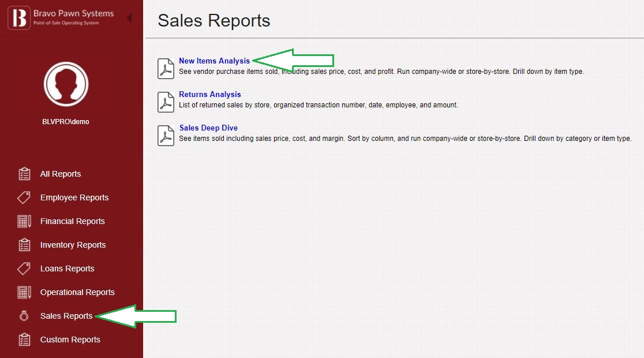Select Sales Reports in sidebar
This screenshot has height=358, width=644.
pyautogui.click(x=66, y=316)
